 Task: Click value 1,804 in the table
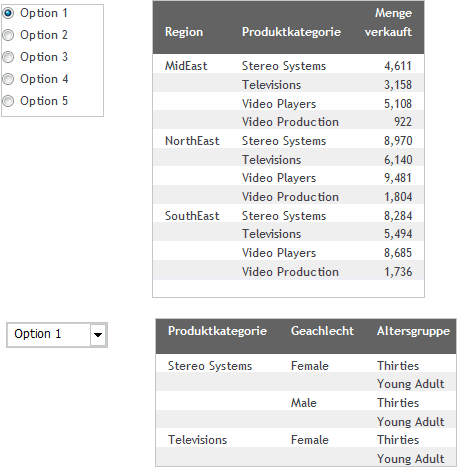(398, 197)
